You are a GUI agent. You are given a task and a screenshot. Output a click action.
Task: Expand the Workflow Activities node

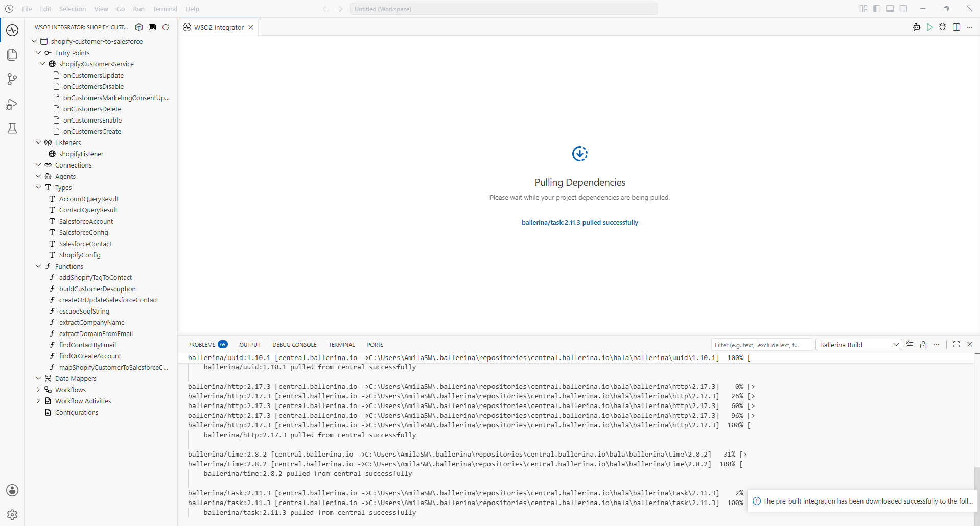38,401
